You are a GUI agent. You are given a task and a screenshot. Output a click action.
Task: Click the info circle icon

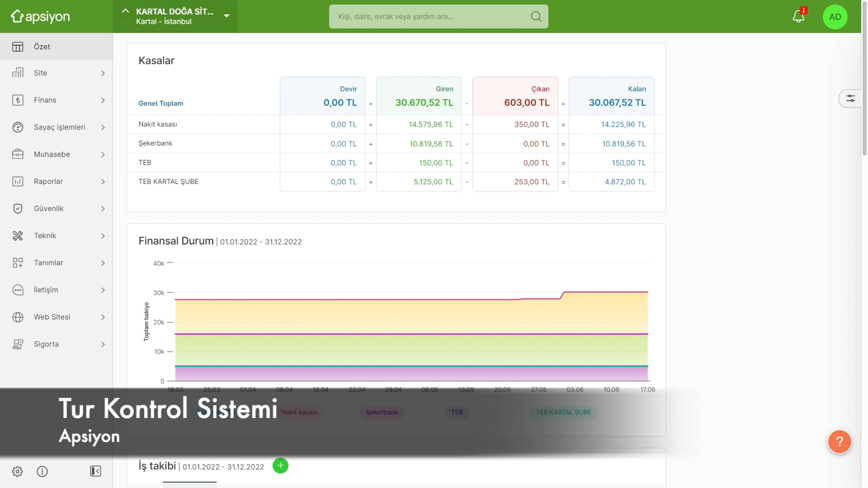pos(42,471)
